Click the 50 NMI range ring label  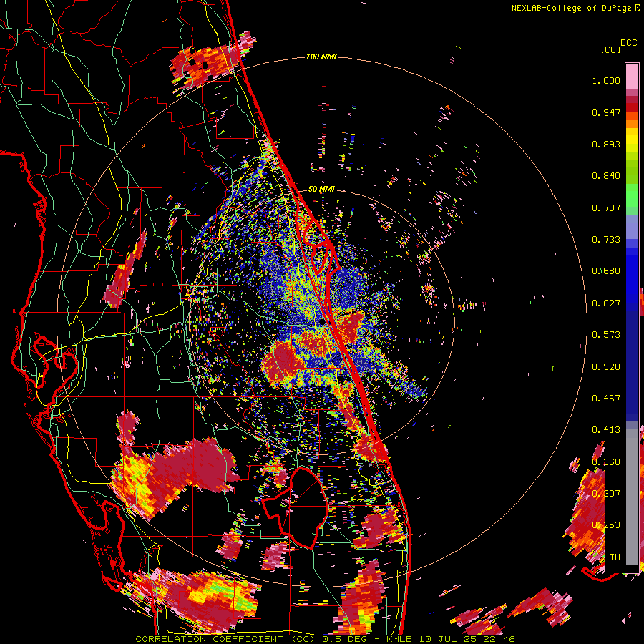click(321, 190)
